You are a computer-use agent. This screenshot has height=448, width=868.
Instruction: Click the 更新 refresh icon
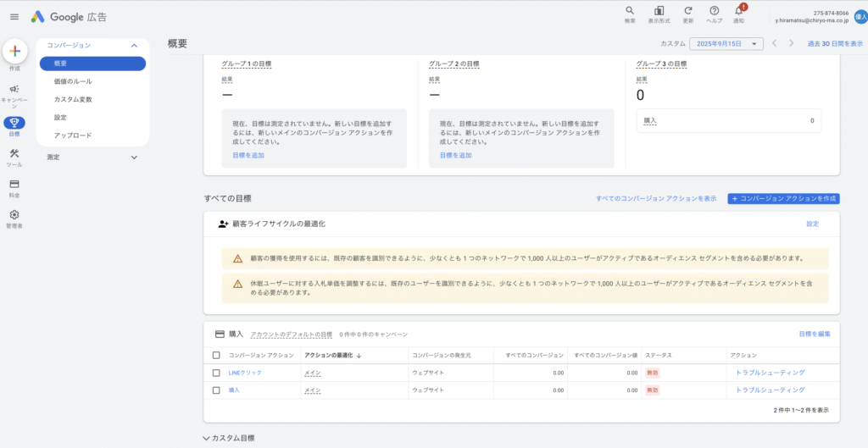(x=688, y=11)
